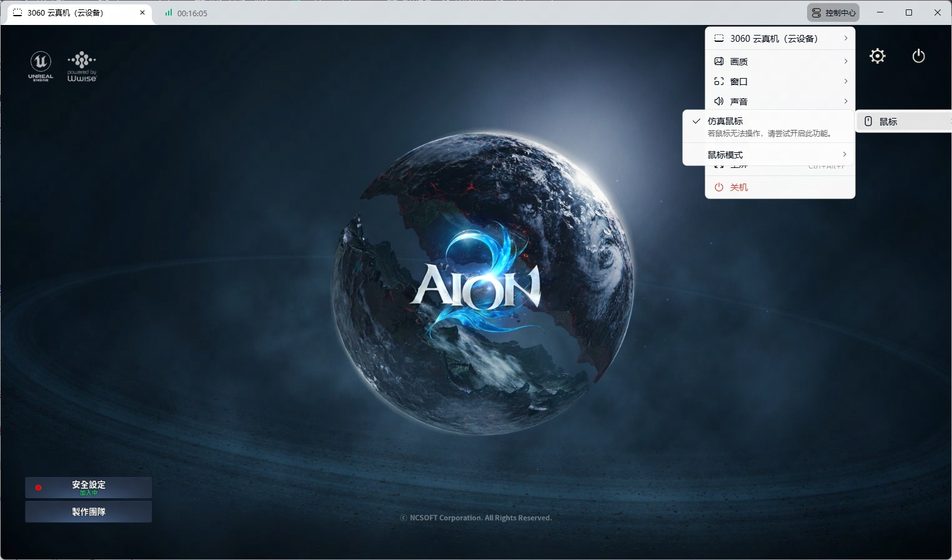Screen dimensions: 952x560
Task: Toggle the 仿真鼠标 checkmark option
Action: [x=697, y=121]
